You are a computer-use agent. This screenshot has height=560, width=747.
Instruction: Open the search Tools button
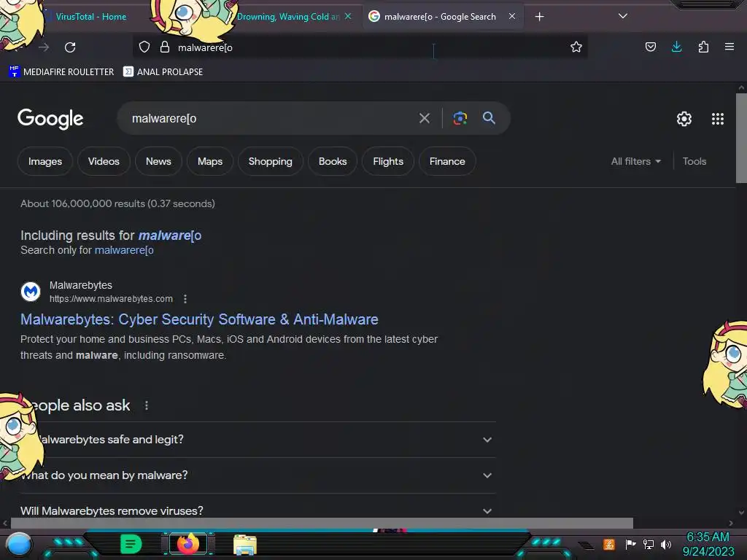pyautogui.click(x=694, y=161)
